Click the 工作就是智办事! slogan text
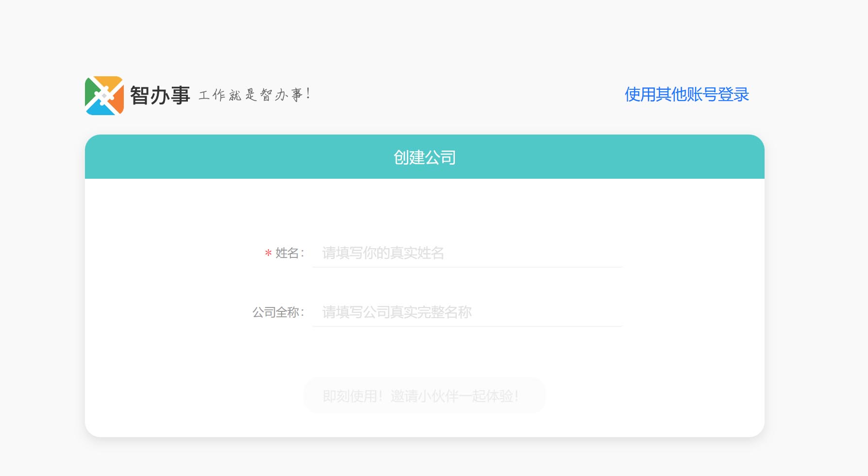 [254, 94]
